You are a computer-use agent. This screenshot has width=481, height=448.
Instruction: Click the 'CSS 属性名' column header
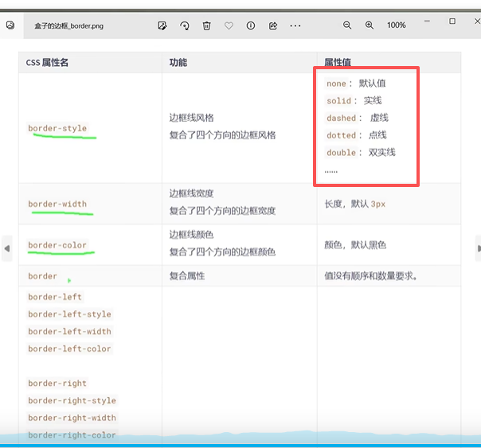(x=47, y=63)
